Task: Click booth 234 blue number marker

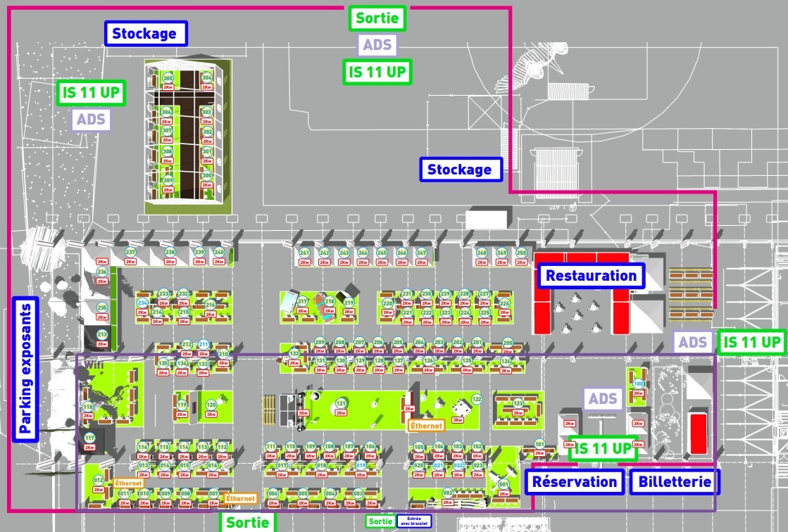Action: click(142, 303)
